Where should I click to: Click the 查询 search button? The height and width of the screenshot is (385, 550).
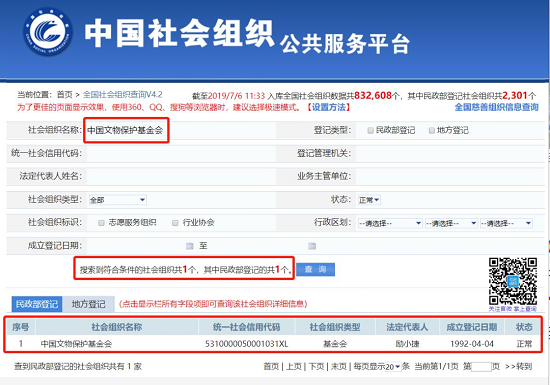[x=315, y=269]
